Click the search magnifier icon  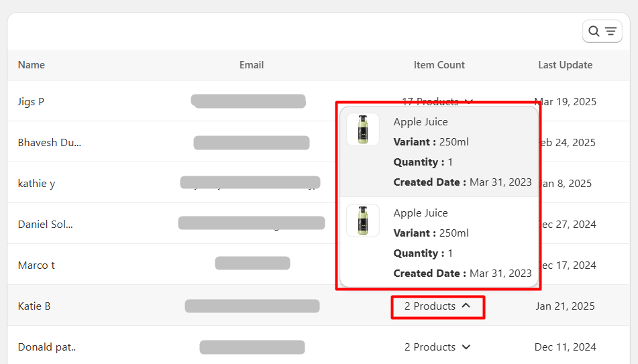click(594, 32)
